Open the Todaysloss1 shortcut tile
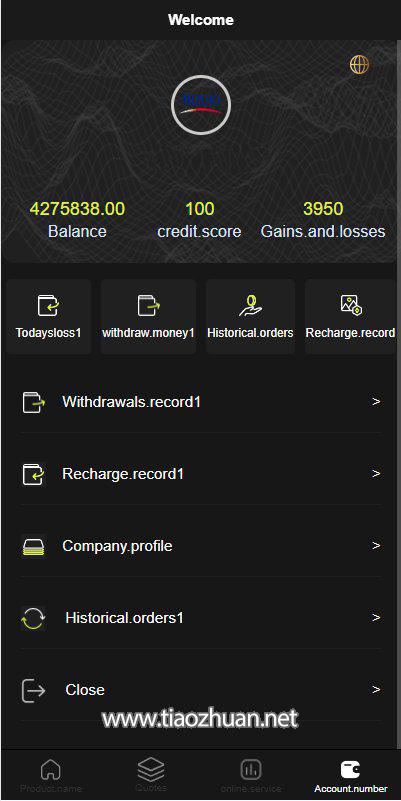 (x=49, y=316)
